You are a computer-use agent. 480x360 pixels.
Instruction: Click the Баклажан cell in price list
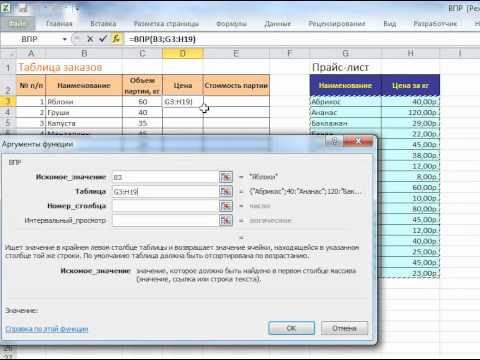pos(346,123)
